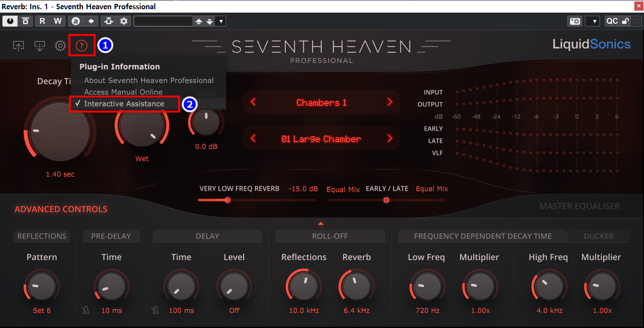
Task: Click the Delay Level knob
Action: click(x=234, y=286)
